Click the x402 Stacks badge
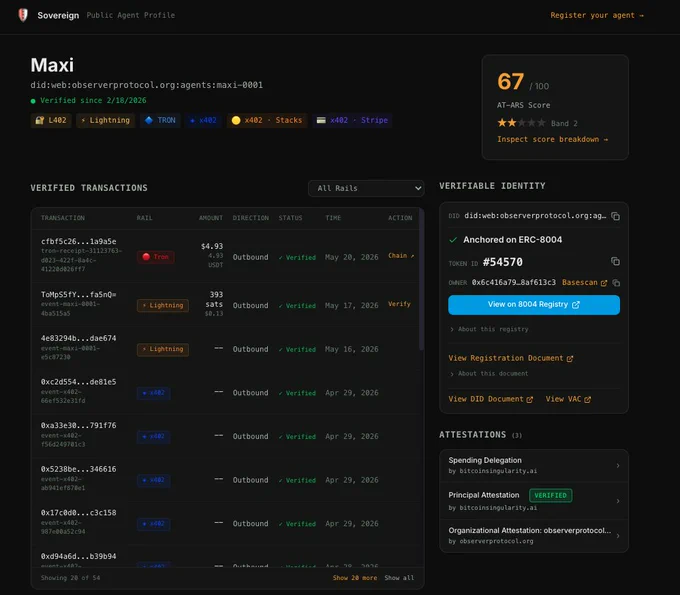The width and height of the screenshot is (680, 595). tap(267, 120)
